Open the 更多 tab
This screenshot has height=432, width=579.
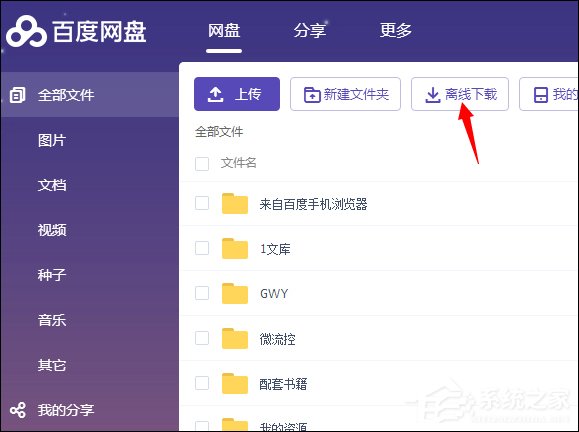pyautogui.click(x=395, y=30)
